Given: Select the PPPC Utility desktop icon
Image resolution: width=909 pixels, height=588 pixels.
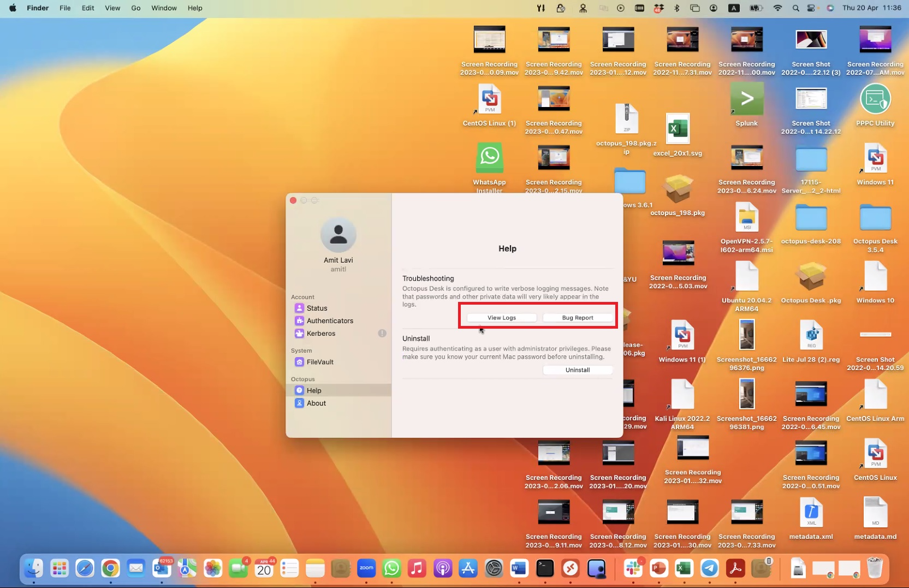Looking at the screenshot, I should [875, 99].
